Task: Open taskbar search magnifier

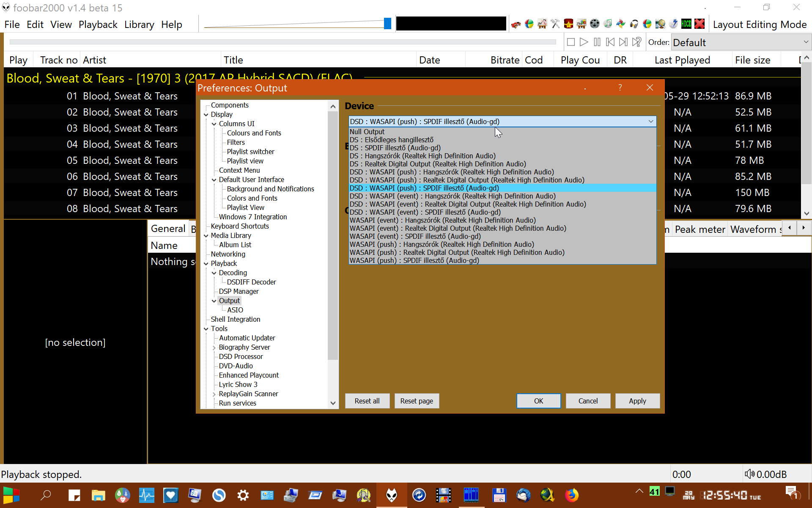Action: pos(46,495)
